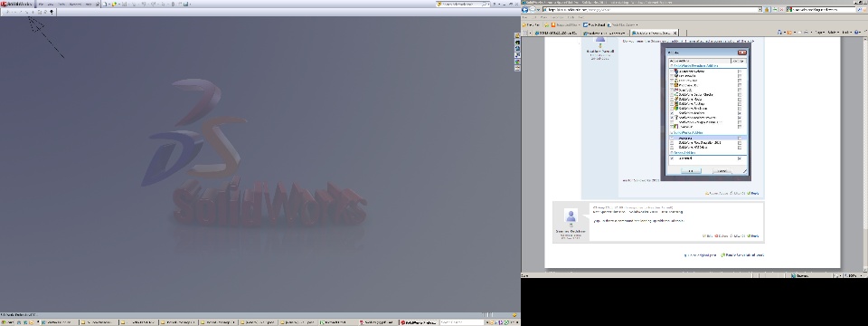This screenshot has width=868, height=326.
Task: Click the Save icon in SolidWorks toolbar
Action: pos(124,4)
